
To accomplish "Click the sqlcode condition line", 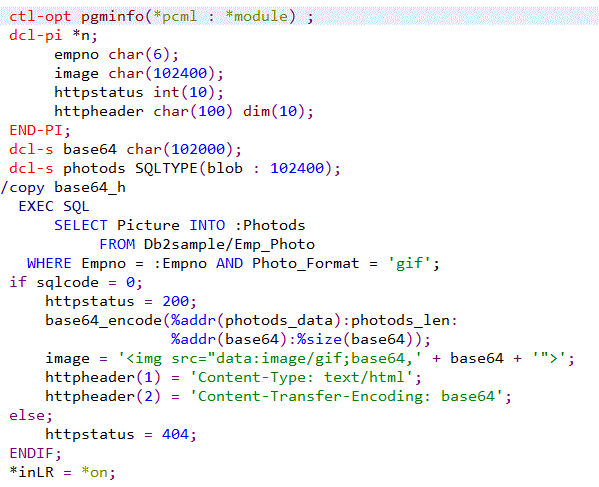I will (76, 283).
